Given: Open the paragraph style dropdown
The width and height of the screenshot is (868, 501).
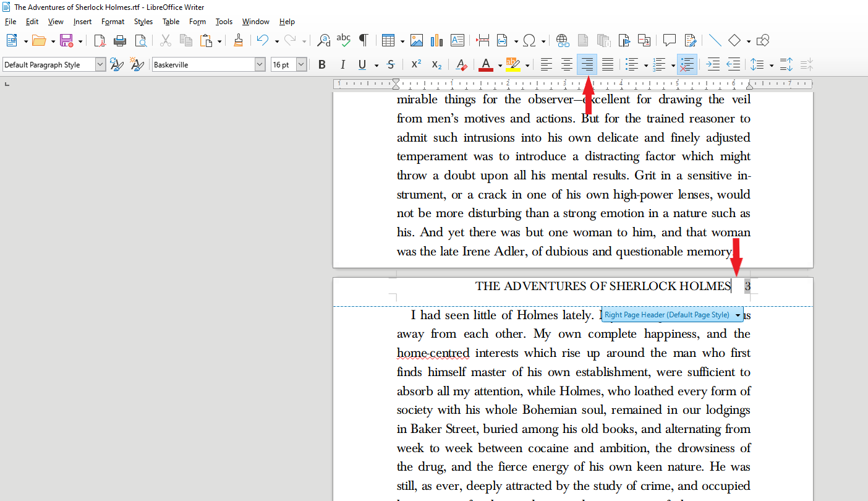Looking at the screenshot, I should click(x=100, y=64).
